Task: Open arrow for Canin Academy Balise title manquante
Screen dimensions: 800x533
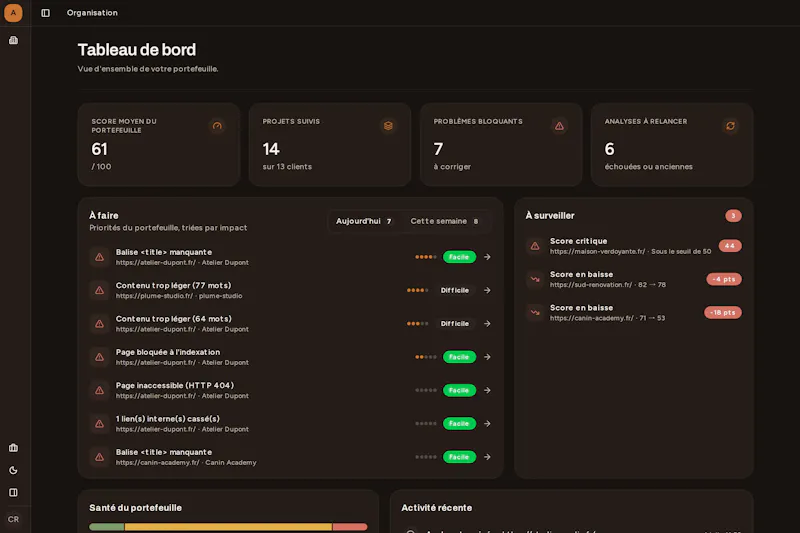Action: click(487, 457)
